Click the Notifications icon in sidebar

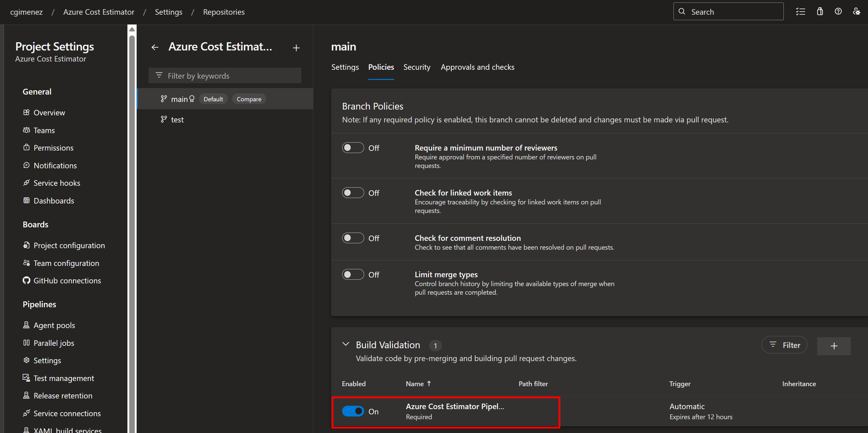26,165
